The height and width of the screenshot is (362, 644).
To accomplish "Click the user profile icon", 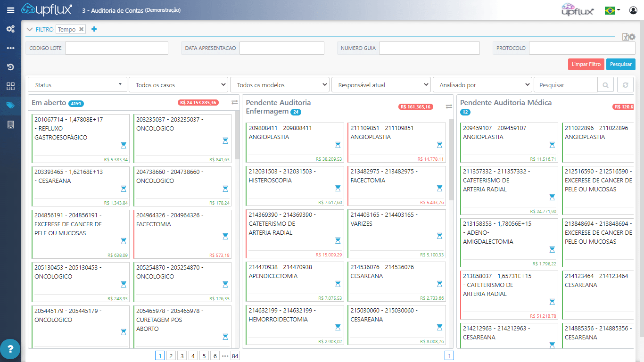I will 633,10.
